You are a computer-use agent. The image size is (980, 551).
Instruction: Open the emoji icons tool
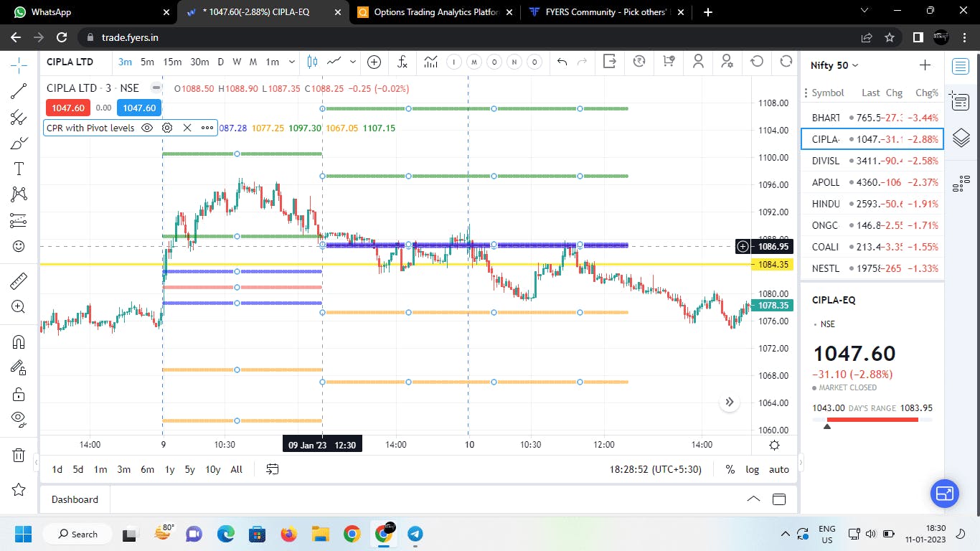coord(19,246)
